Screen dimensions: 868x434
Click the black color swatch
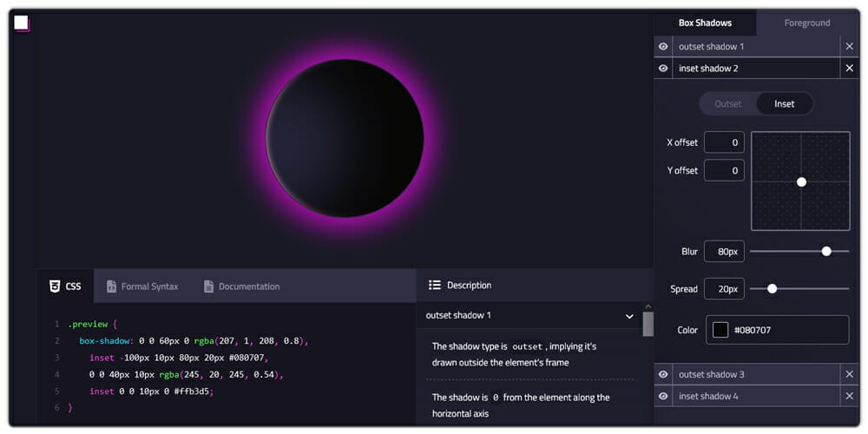pyautogui.click(x=720, y=330)
